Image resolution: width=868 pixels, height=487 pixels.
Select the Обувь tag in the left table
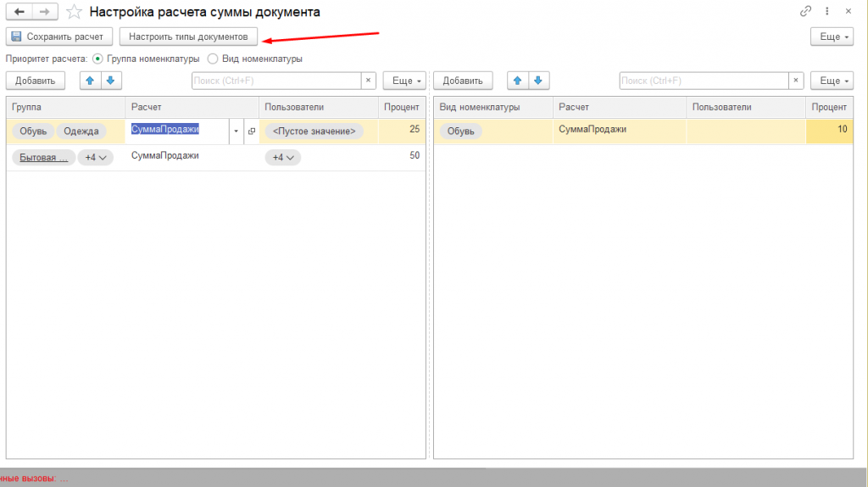[x=33, y=132]
